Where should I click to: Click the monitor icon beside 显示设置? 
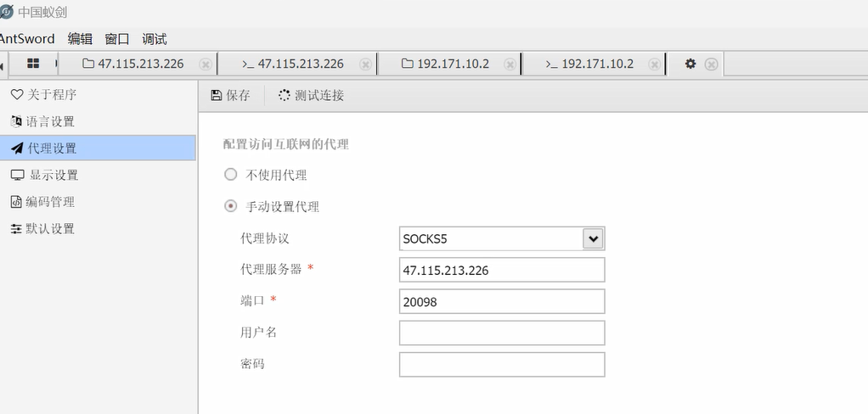pos(18,176)
